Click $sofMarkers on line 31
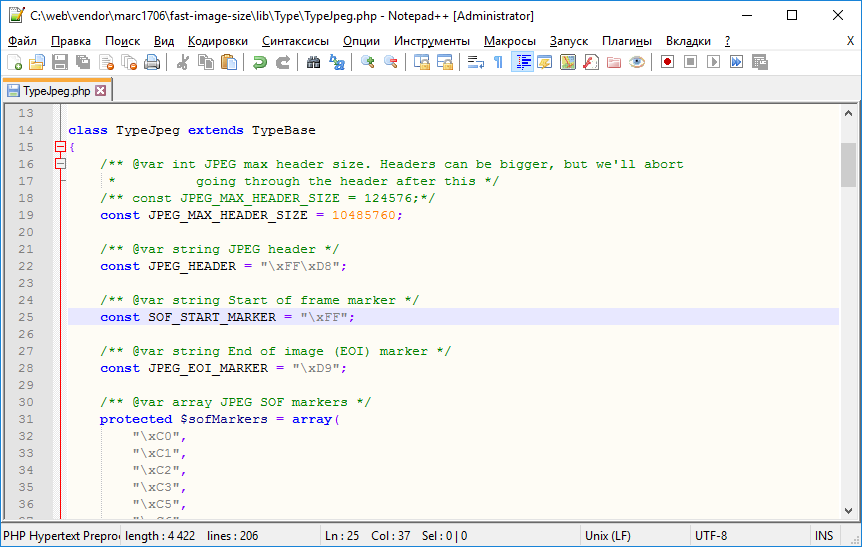862x547 pixels. [x=224, y=419]
